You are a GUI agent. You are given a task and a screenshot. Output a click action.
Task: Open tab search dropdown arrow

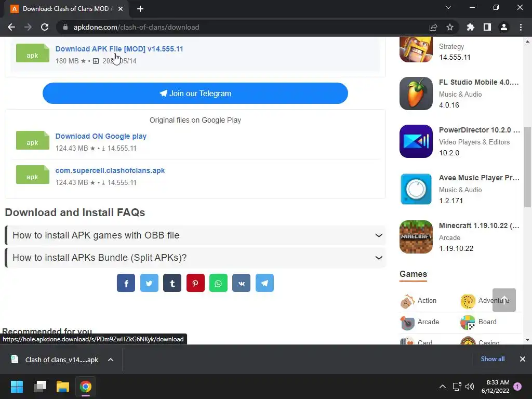click(448, 7)
